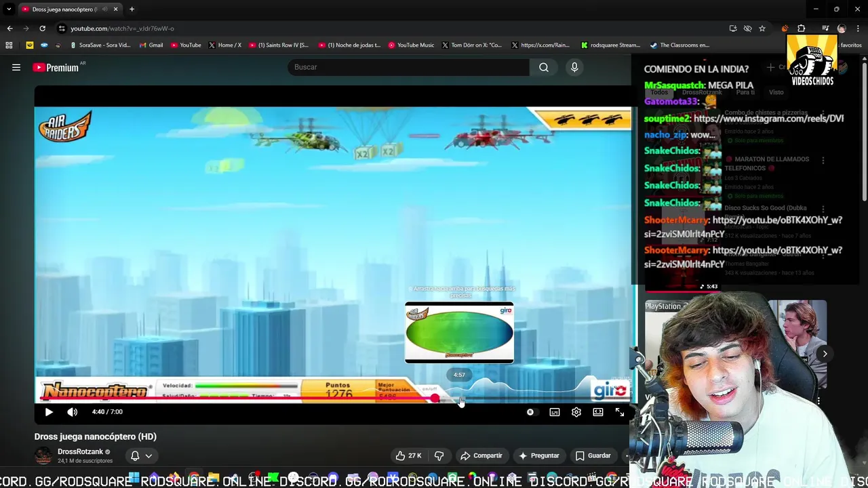View site information icon in address bar
The width and height of the screenshot is (868, 488).
(62, 28)
